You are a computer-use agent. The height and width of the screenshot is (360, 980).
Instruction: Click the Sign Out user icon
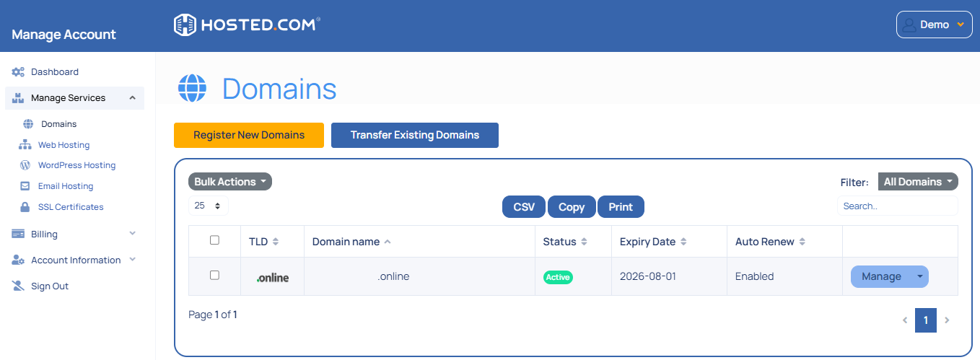tap(18, 286)
